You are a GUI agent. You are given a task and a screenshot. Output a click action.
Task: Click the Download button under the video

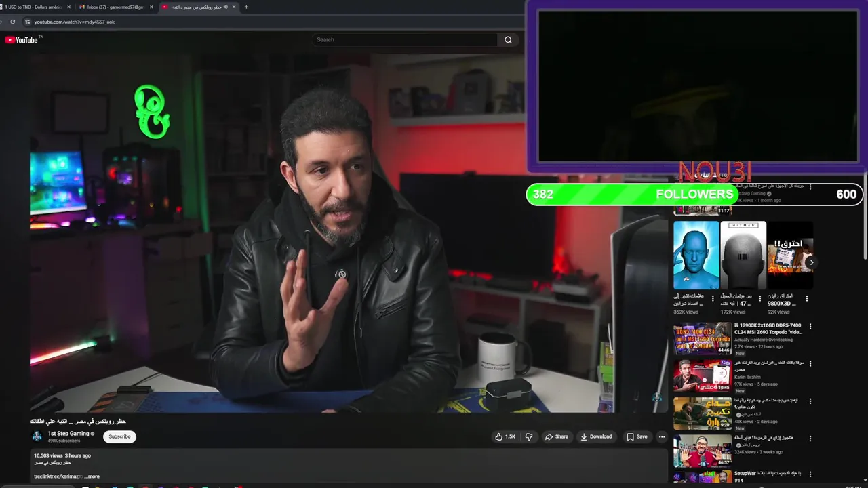click(596, 436)
